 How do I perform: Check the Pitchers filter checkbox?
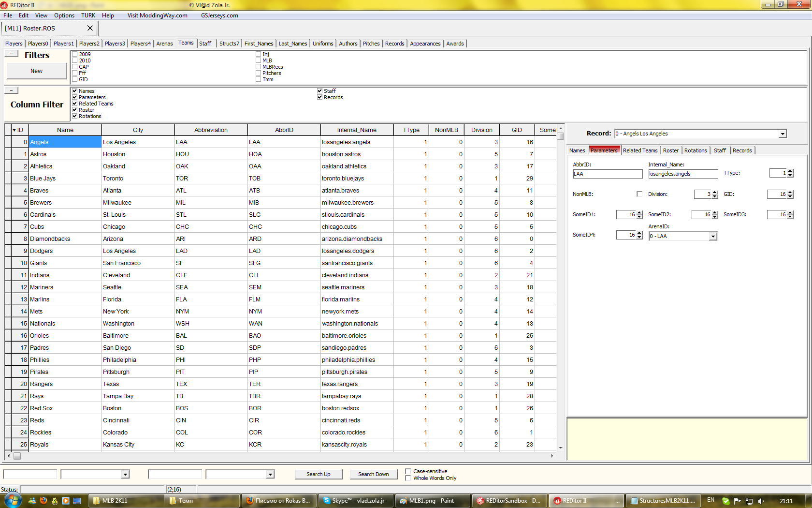258,73
